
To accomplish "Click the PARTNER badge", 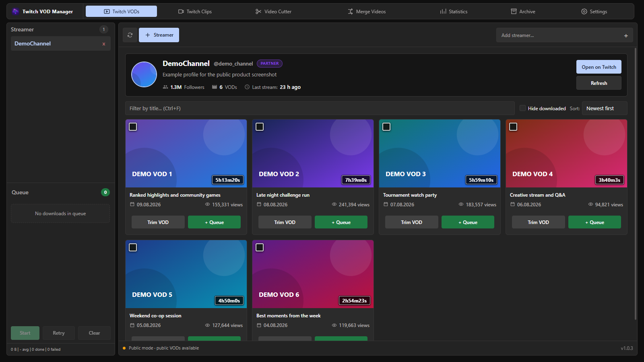I will coord(270,64).
